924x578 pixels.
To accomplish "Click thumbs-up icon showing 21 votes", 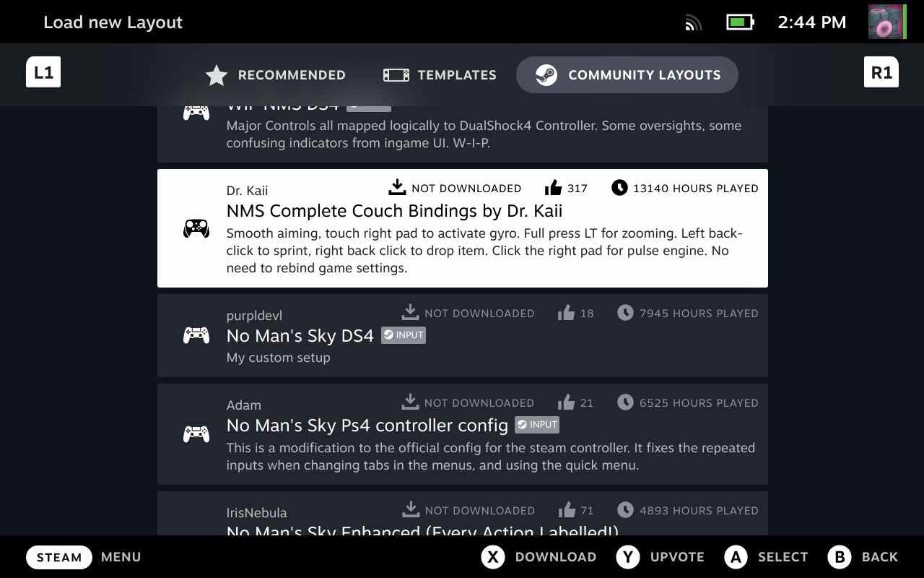I will tap(567, 402).
